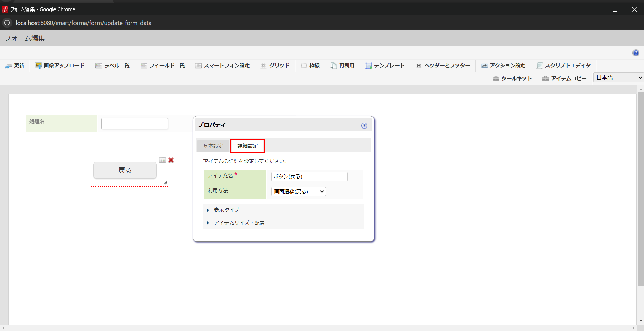Click the 更新 (update) icon

point(15,65)
